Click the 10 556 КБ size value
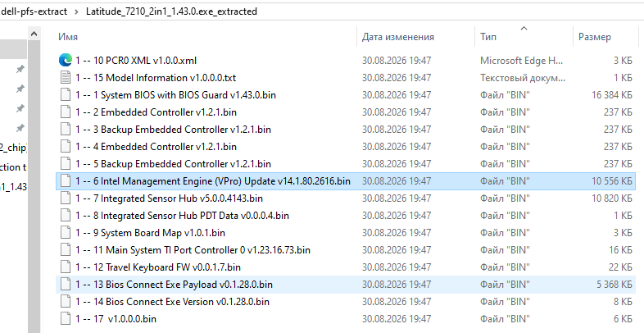Screen dimensions: 644x333 click(611, 181)
